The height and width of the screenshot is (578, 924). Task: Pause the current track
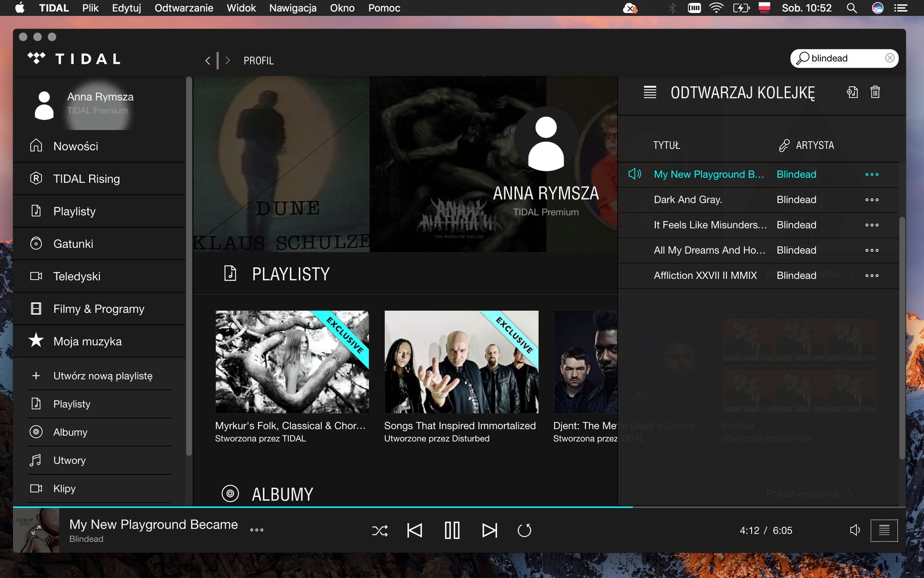pos(452,531)
